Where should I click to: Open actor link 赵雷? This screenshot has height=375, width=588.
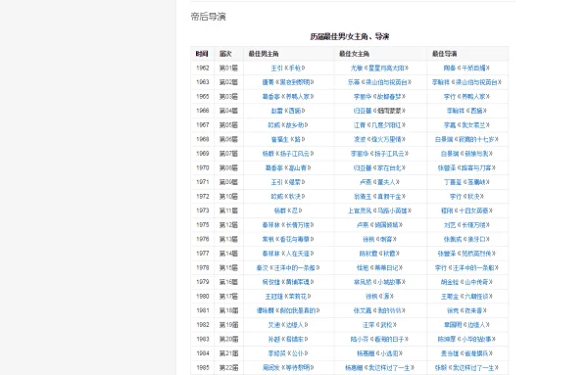(276, 111)
